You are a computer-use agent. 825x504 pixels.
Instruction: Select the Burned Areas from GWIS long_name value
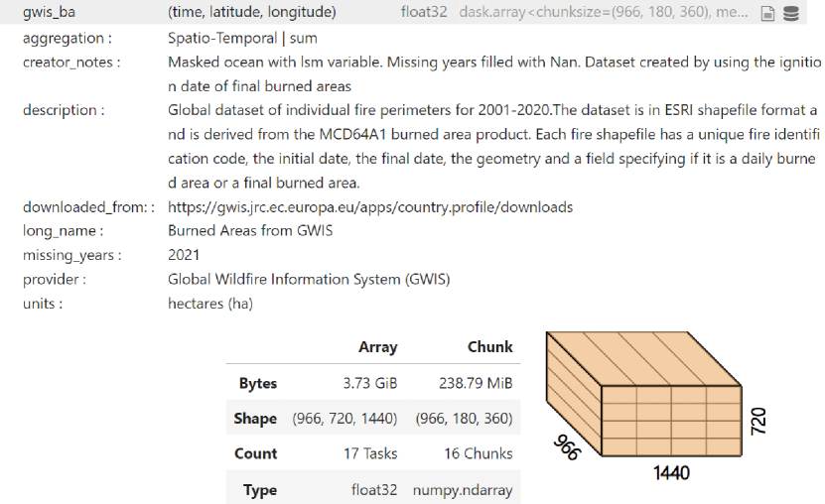[x=250, y=231]
